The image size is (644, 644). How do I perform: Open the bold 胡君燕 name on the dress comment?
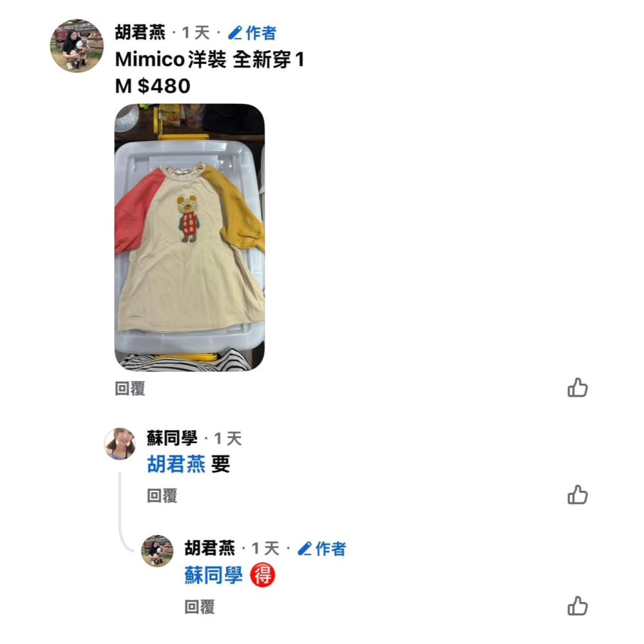(140, 32)
